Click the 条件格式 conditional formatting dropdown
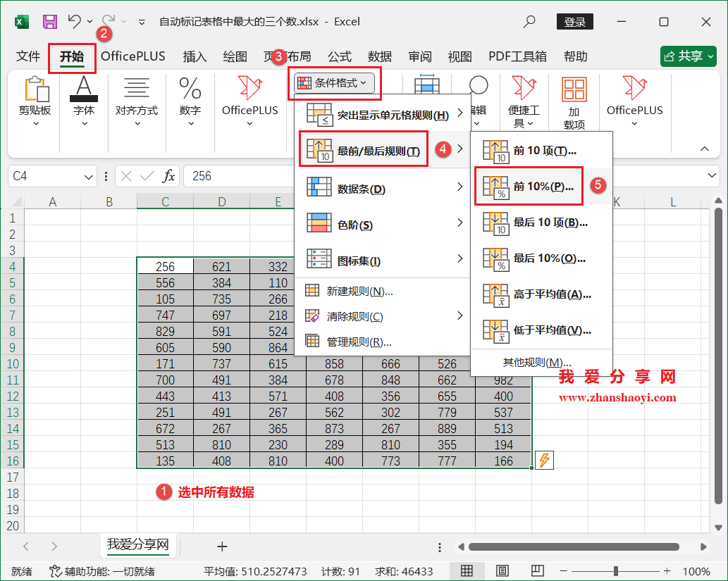Screen dimensions: 728x581 point(334,83)
